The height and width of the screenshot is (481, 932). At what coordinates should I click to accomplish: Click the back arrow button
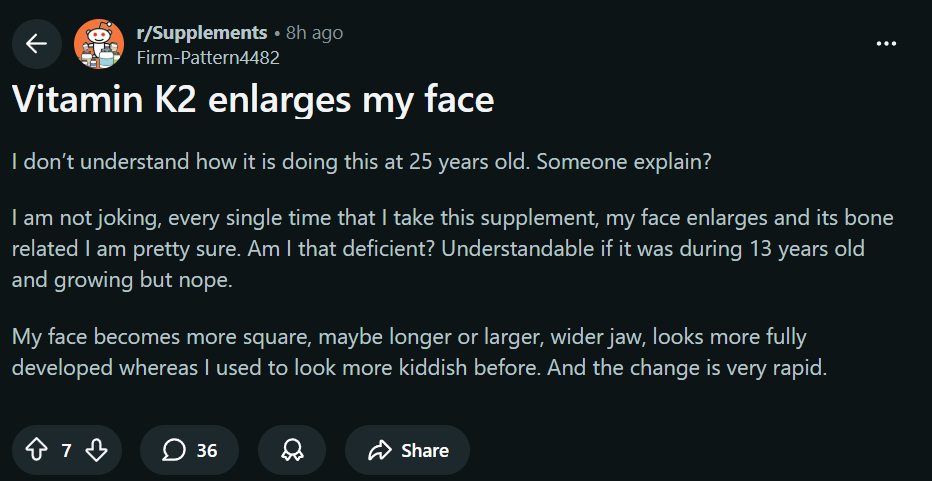(x=37, y=44)
